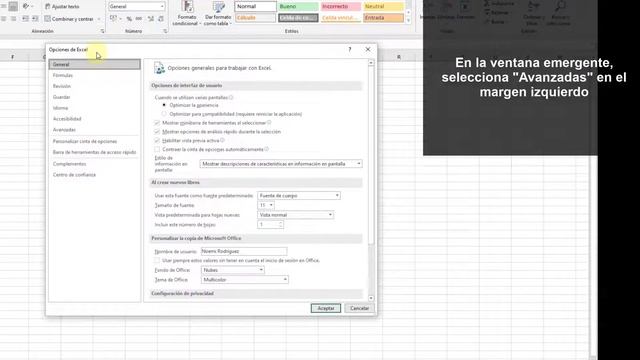Click the options dialog scroll up arrow
The width and height of the screenshot is (640, 360).
(x=371, y=63)
